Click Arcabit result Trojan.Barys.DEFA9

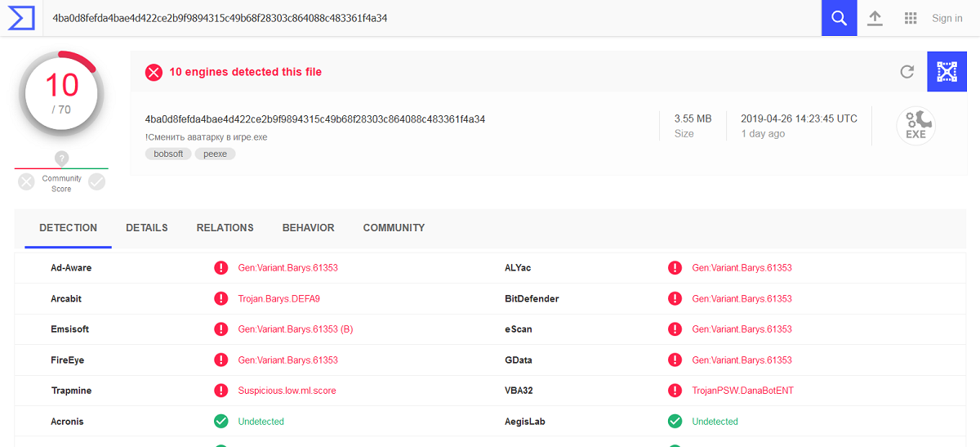click(279, 299)
